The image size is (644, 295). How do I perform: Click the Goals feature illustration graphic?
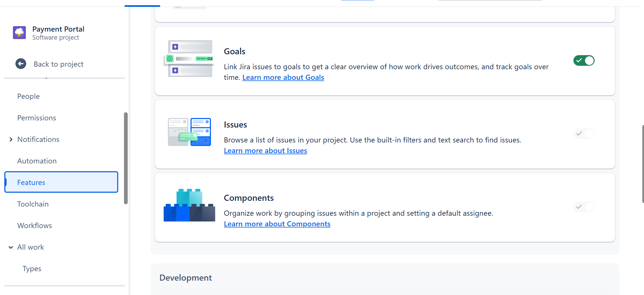point(189,59)
